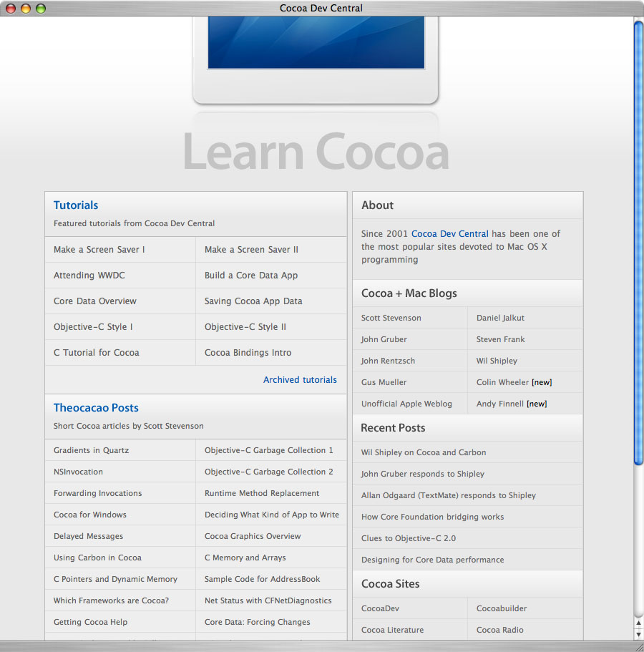Visit John Rentzsch's blog
This screenshot has width=644, height=652.
(388, 361)
